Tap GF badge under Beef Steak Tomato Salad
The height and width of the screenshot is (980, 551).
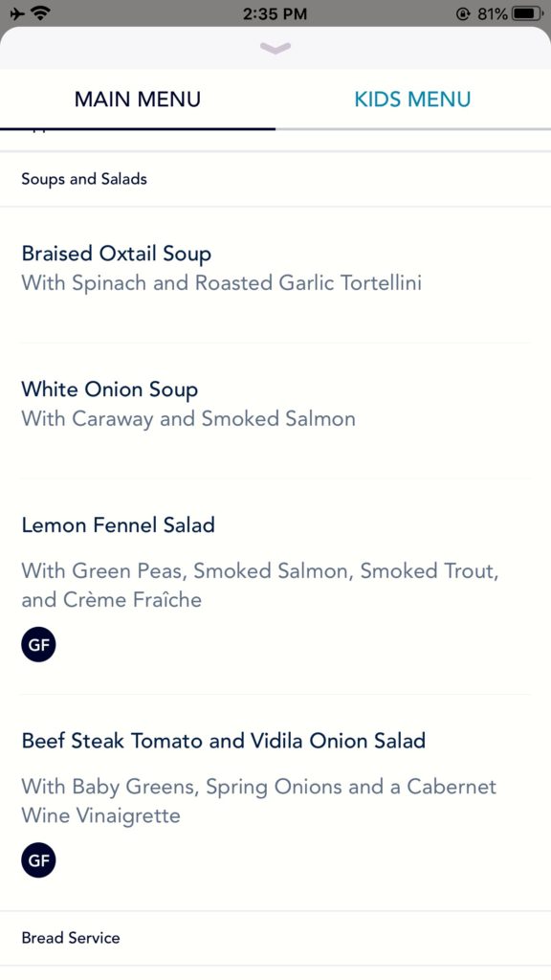pos(38,860)
